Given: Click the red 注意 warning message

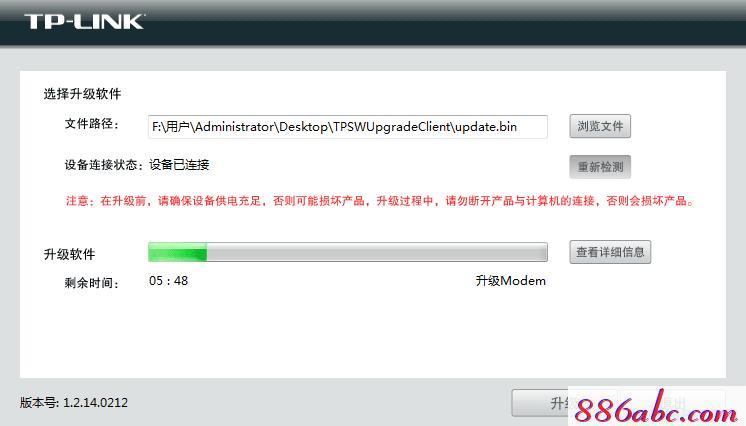Looking at the screenshot, I should coord(380,201).
